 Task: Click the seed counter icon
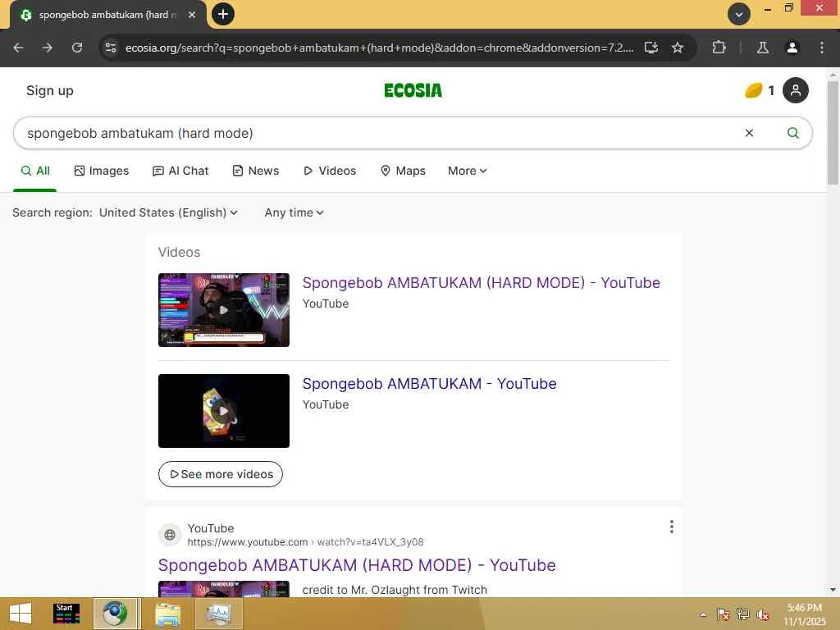[x=754, y=90]
